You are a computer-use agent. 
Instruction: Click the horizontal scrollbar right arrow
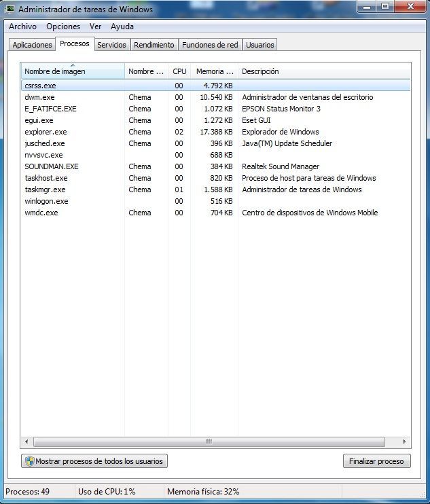[x=404, y=442]
